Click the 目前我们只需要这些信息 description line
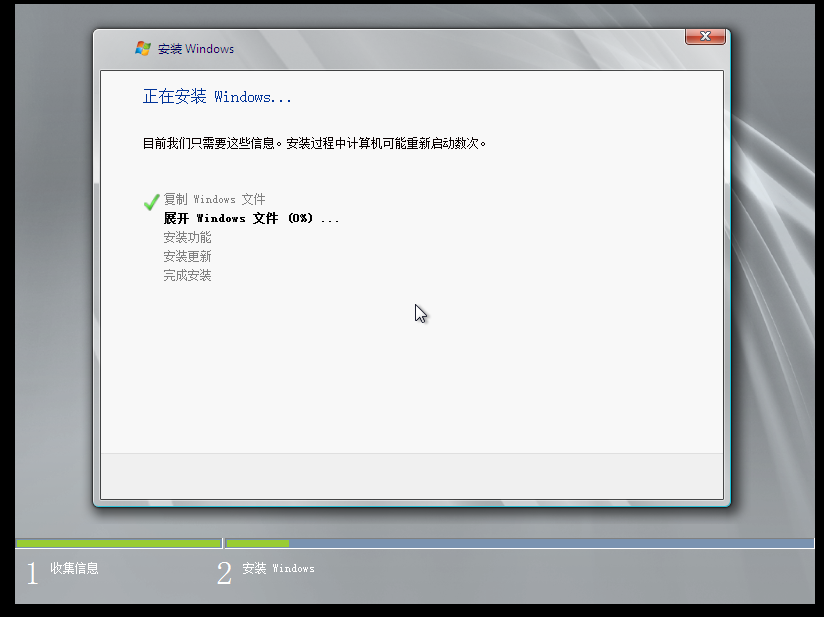The width and height of the screenshot is (824, 617). (x=314, y=143)
